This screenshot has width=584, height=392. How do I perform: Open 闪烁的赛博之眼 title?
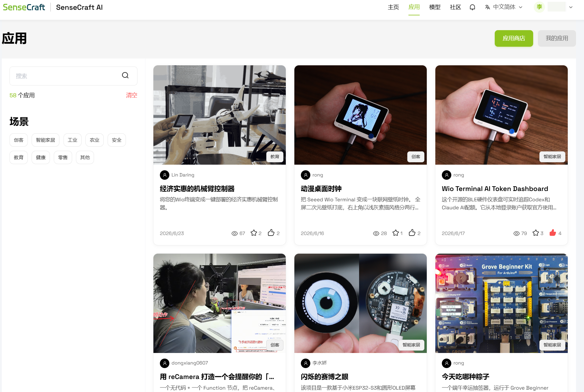point(325,377)
